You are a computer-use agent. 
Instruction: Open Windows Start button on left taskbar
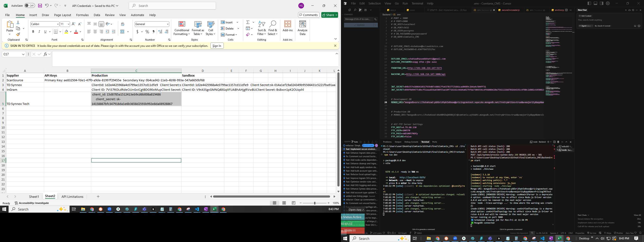click(4, 209)
